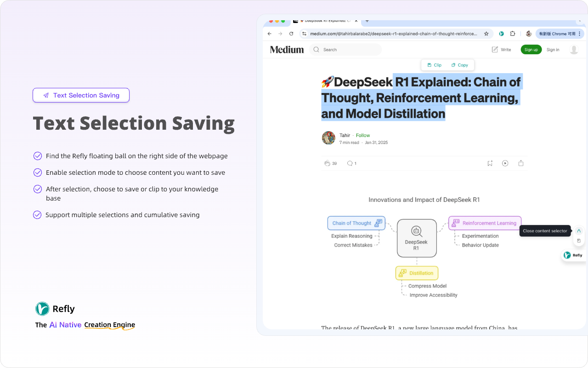Clap for the article
This screenshot has width=588, height=368.
tap(328, 163)
